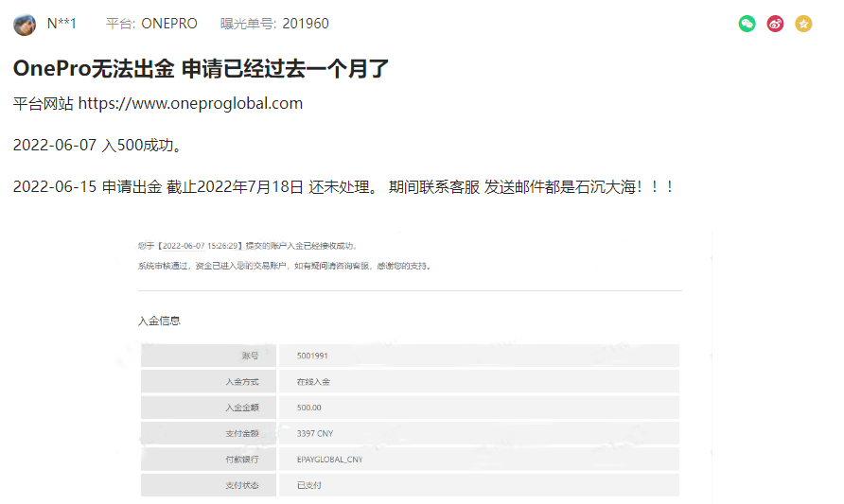
Task: Click the title OnePro无法出金 申请已经过去一个月了
Action: pyautogui.click(x=201, y=69)
